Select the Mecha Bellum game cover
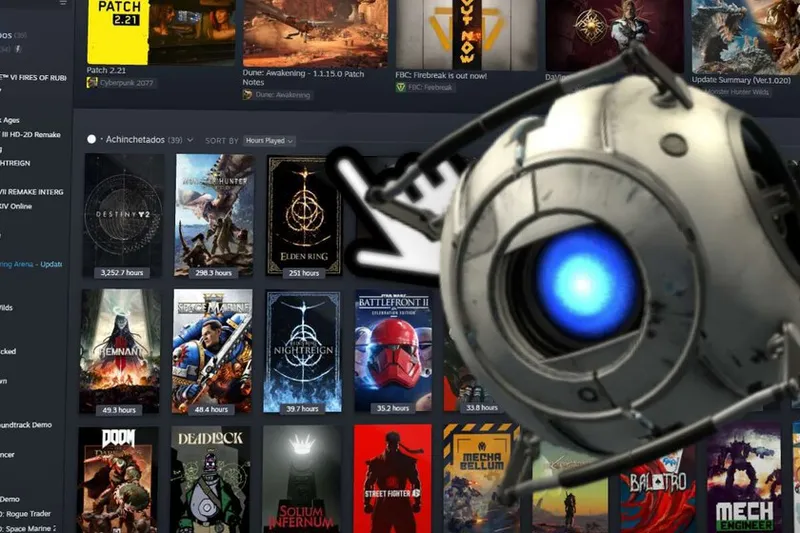The width and height of the screenshot is (800, 533). pos(482,478)
